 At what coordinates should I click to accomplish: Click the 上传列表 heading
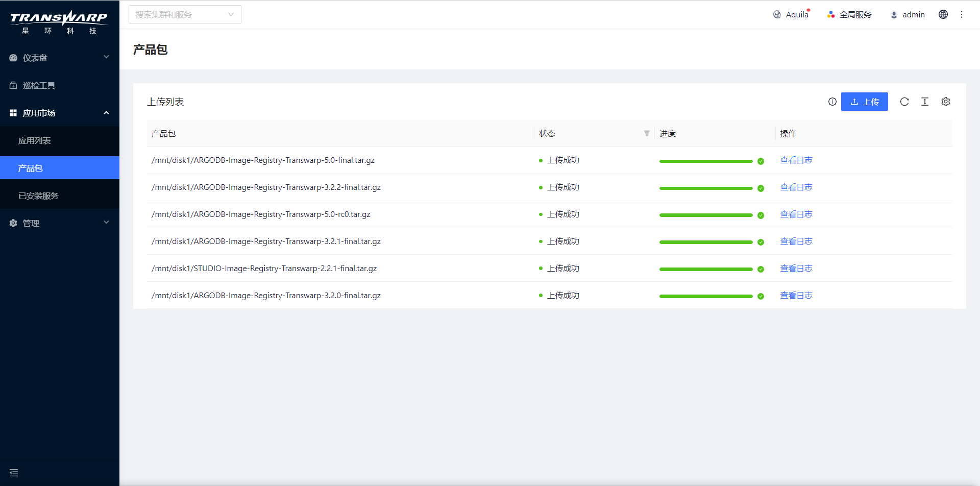click(x=165, y=102)
